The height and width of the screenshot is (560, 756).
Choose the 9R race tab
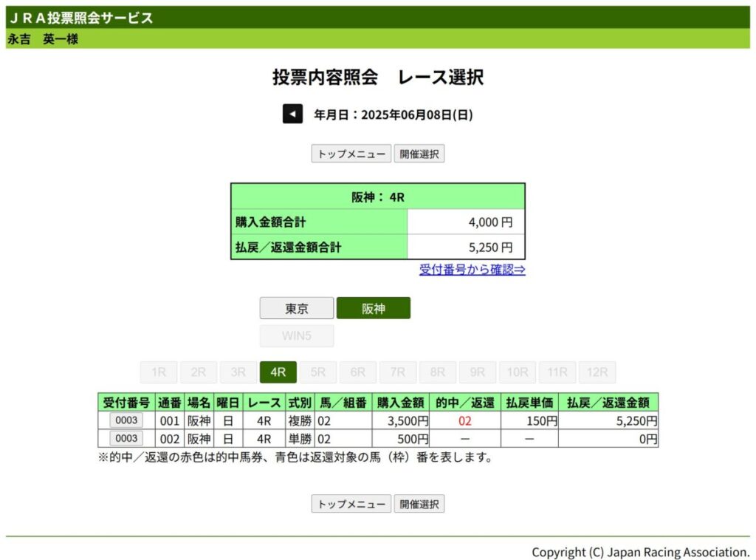tap(478, 372)
